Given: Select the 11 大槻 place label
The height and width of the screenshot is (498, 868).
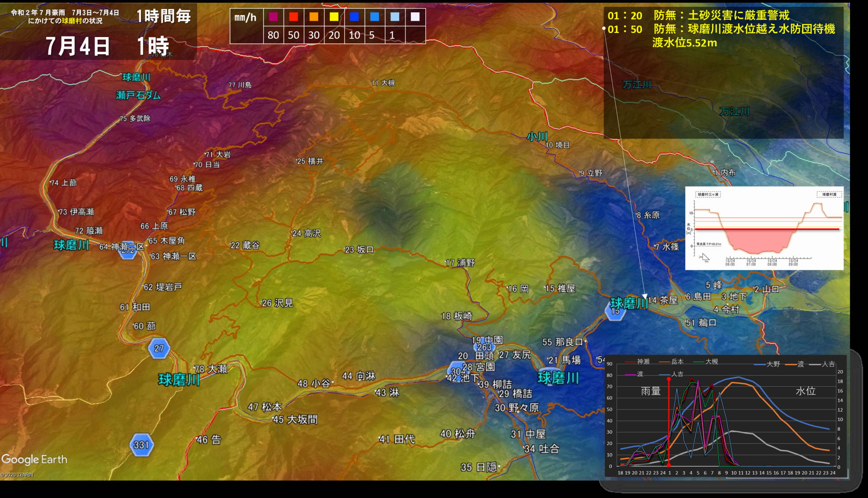Looking at the screenshot, I should pyautogui.click(x=383, y=83).
